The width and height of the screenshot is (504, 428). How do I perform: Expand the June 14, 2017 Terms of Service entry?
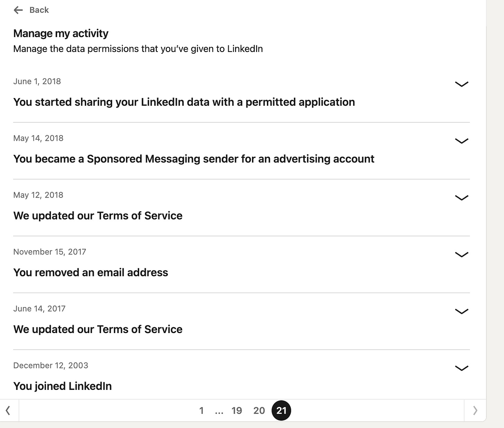461,311
